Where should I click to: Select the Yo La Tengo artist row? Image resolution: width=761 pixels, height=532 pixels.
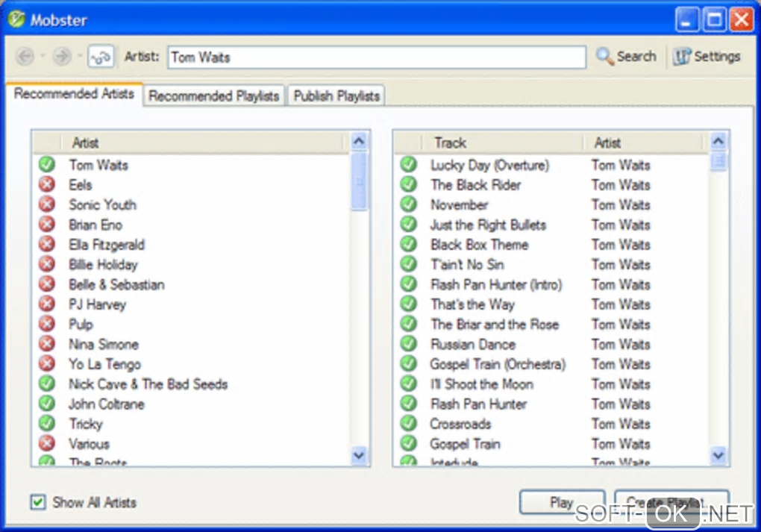pos(192,364)
